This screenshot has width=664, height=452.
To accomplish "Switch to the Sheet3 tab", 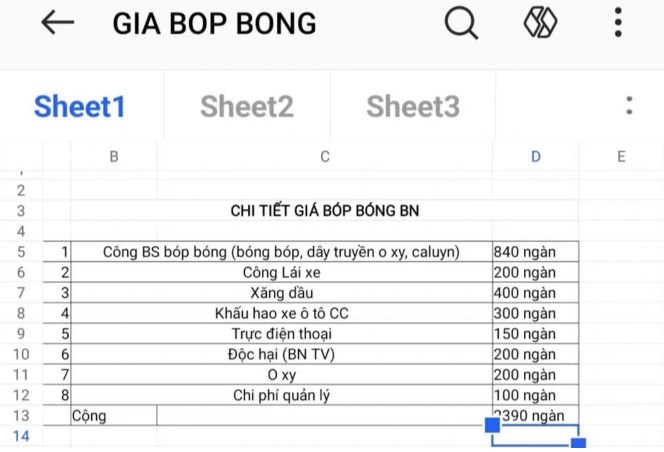I will (x=412, y=106).
